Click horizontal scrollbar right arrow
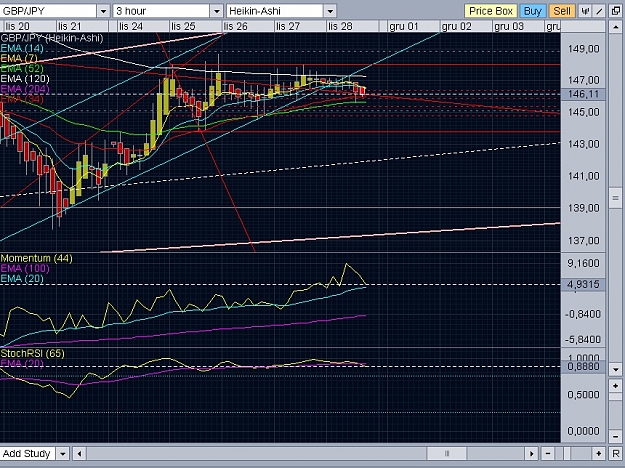The image size is (625, 468). (531, 453)
